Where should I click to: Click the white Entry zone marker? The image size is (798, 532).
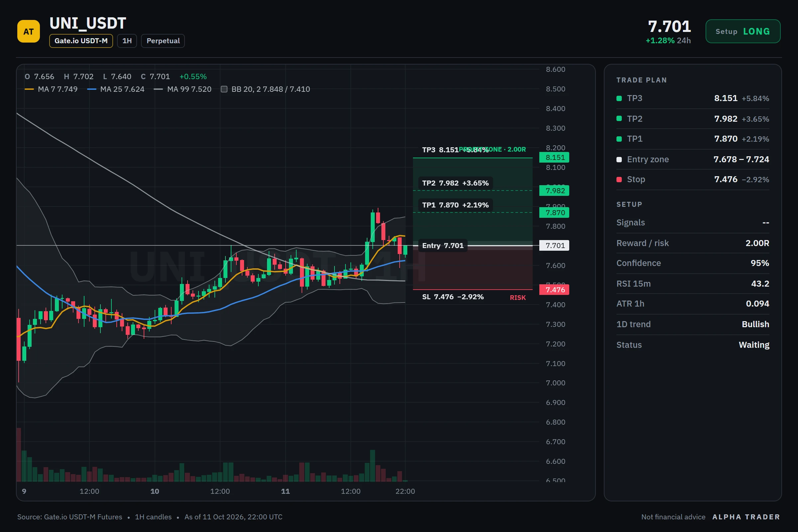click(619, 160)
